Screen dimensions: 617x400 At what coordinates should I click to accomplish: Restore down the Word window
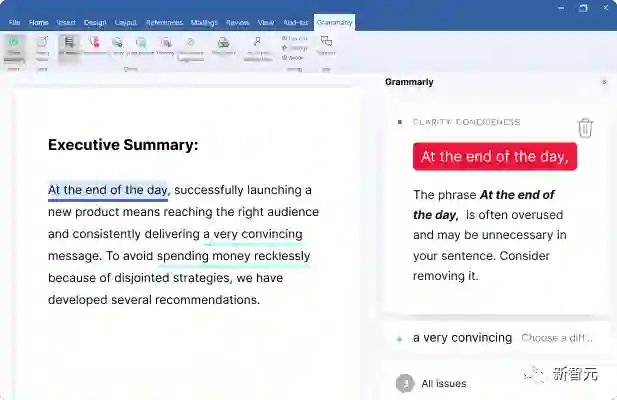pyautogui.click(x=584, y=8)
